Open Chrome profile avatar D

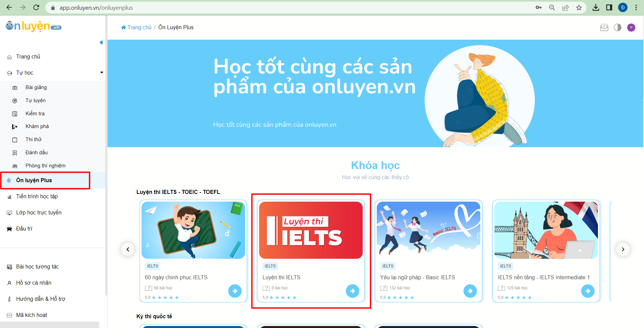coord(622,7)
